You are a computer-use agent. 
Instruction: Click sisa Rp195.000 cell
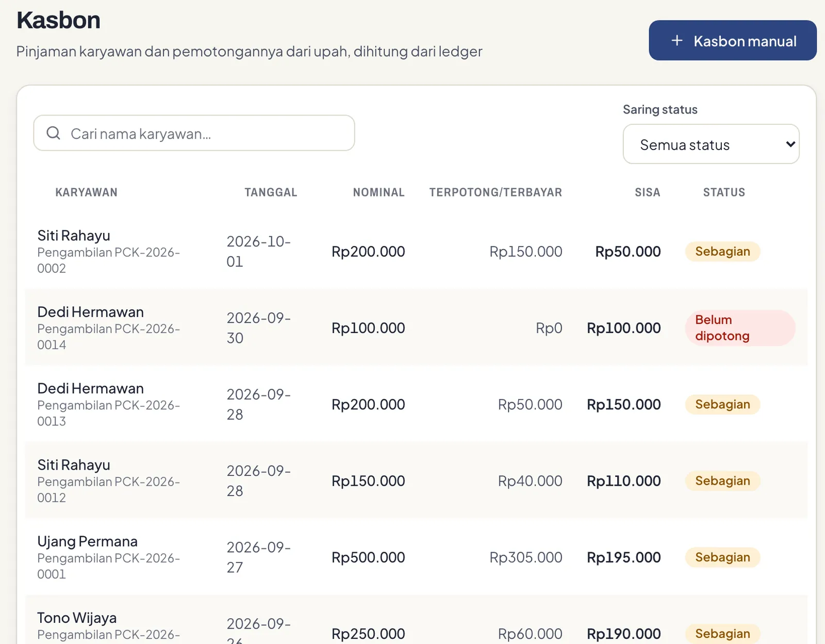pyautogui.click(x=623, y=557)
